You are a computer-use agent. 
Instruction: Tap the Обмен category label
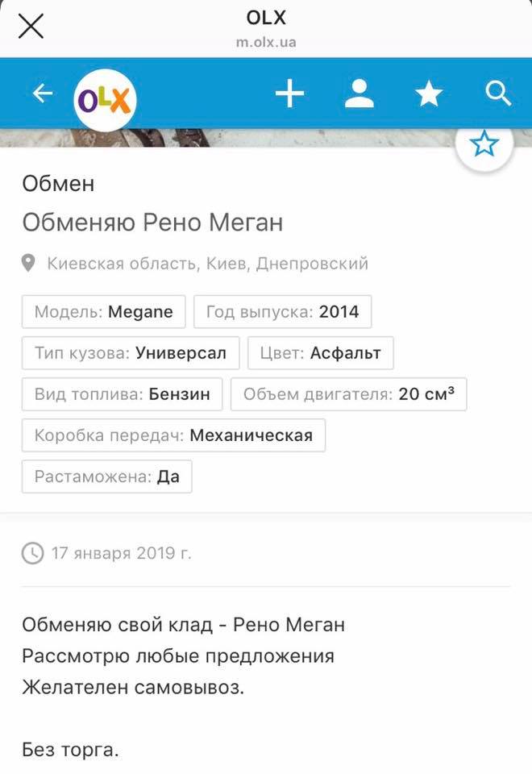(x=57, y=184)
